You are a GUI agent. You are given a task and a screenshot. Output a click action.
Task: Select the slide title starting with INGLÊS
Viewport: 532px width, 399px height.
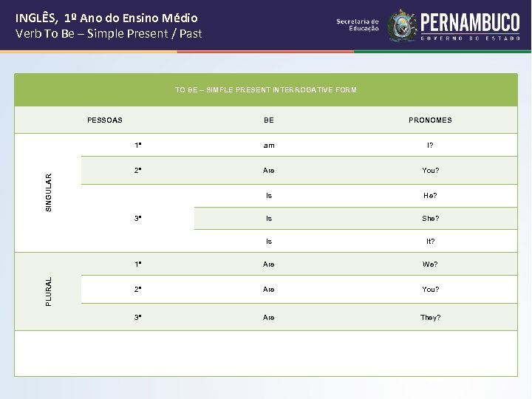click(106, 17)
